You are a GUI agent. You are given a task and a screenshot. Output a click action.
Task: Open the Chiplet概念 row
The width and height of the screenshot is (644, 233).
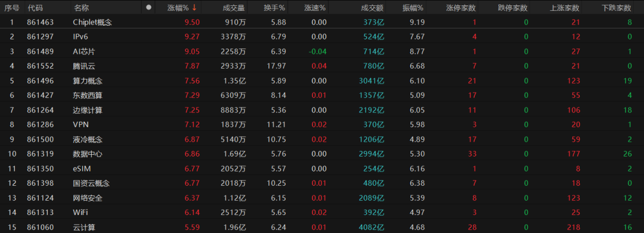322,22
